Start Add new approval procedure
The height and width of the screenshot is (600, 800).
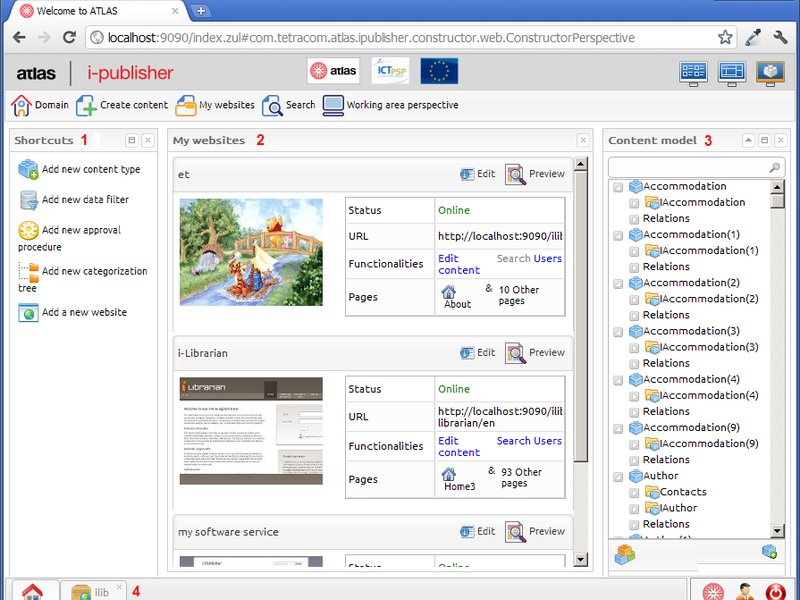click(x=69, y=238)
